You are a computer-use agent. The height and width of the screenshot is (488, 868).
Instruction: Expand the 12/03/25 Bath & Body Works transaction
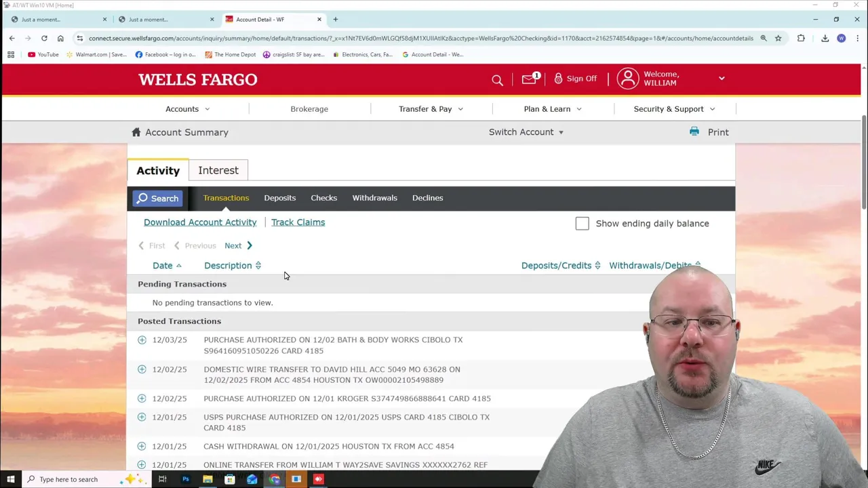(142, 340)
